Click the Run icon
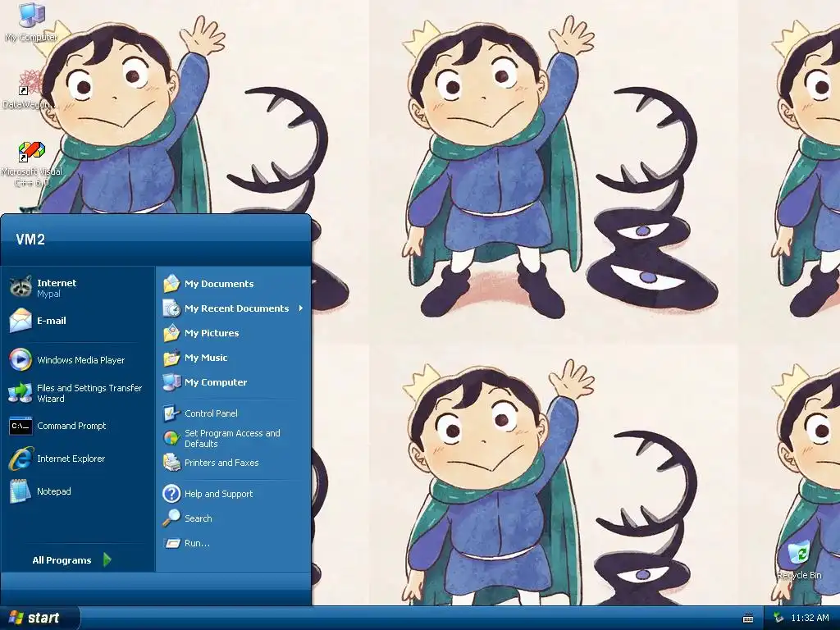840x630 pixels. tap(171, 543)
